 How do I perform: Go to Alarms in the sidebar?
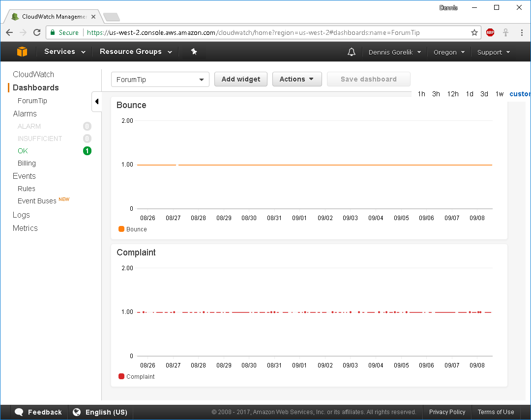[x=25, y=113]
